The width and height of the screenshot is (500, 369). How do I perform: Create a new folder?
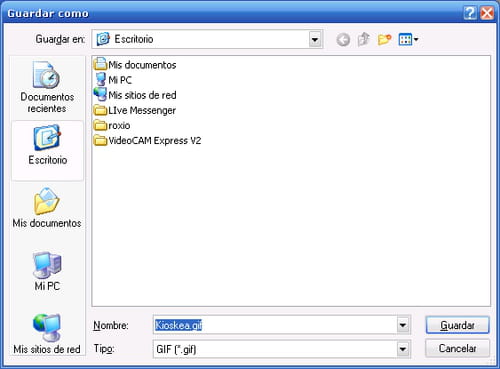(x=384, y=40)
